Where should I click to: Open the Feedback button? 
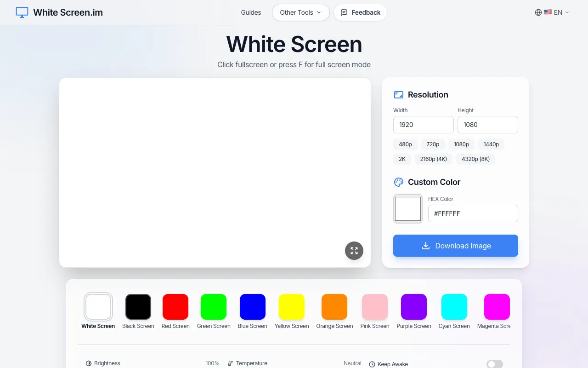click(361, 12)
